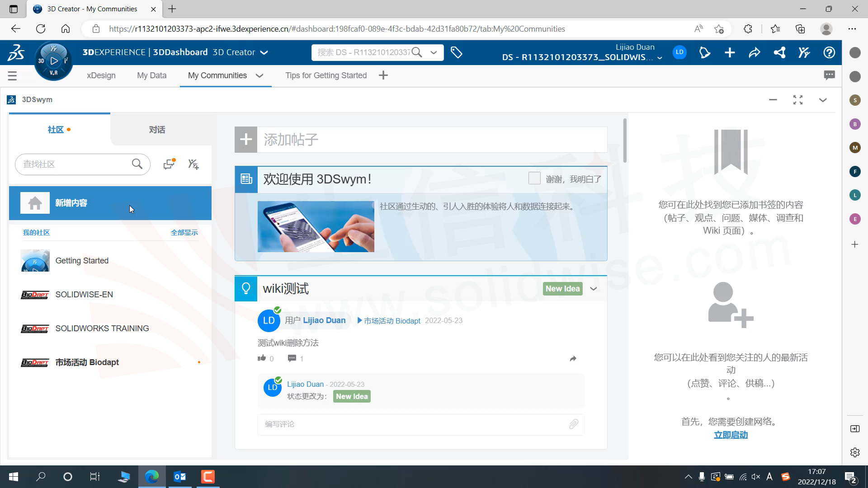Screen dimensions: 868x488
Task: Click the 编写评论 comment field
Action: pos(421,424)
